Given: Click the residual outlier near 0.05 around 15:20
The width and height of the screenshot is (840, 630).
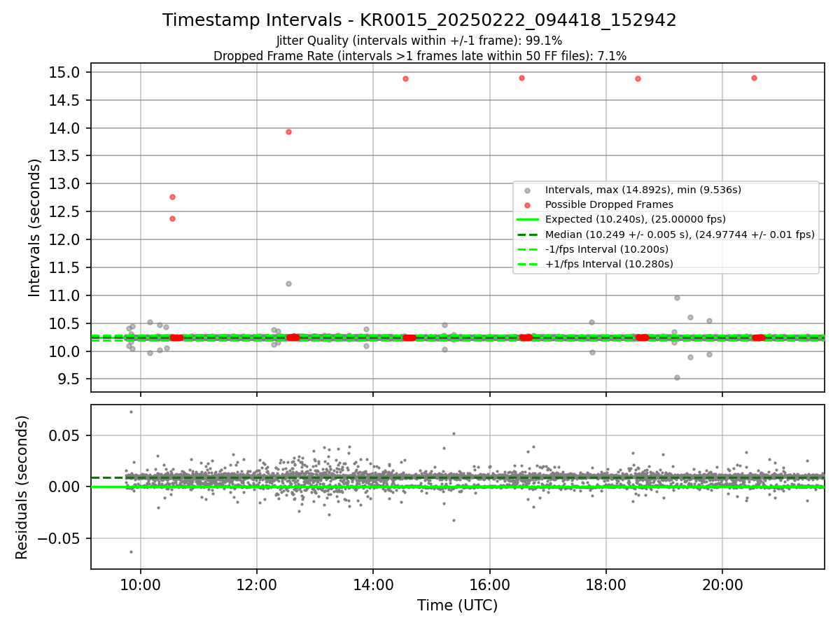Looking at the screenshot, I should click(454, 433).
